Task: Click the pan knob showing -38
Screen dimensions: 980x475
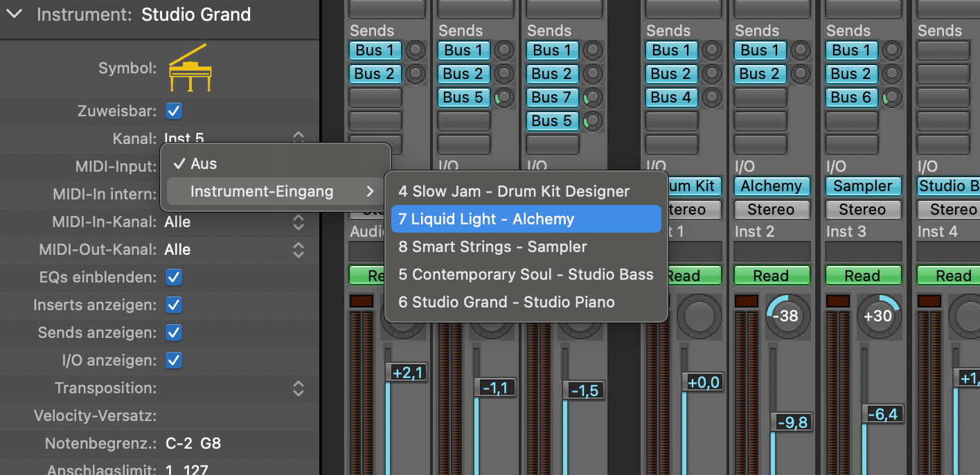Action: 788,316
